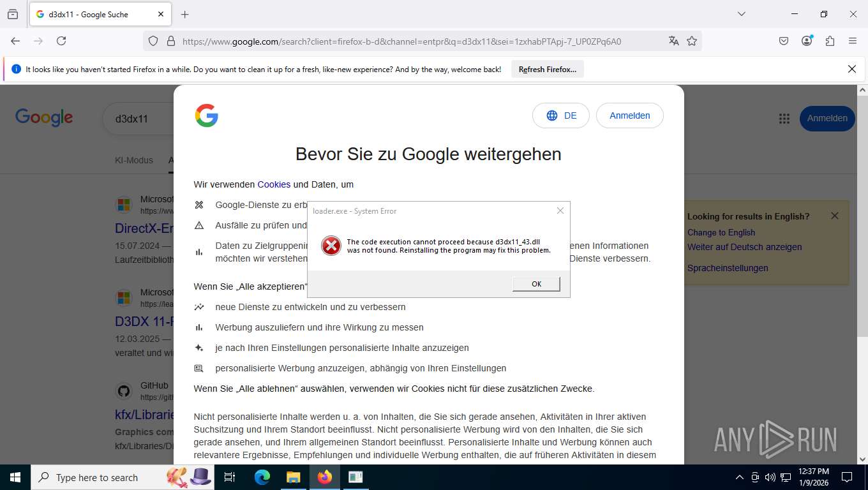Close the English results suggestion box
Screen dimensions: 868x490
(x=835, y=216)
